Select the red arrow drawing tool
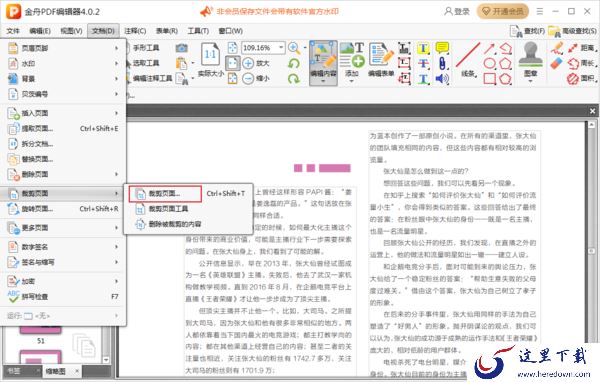 489,48
